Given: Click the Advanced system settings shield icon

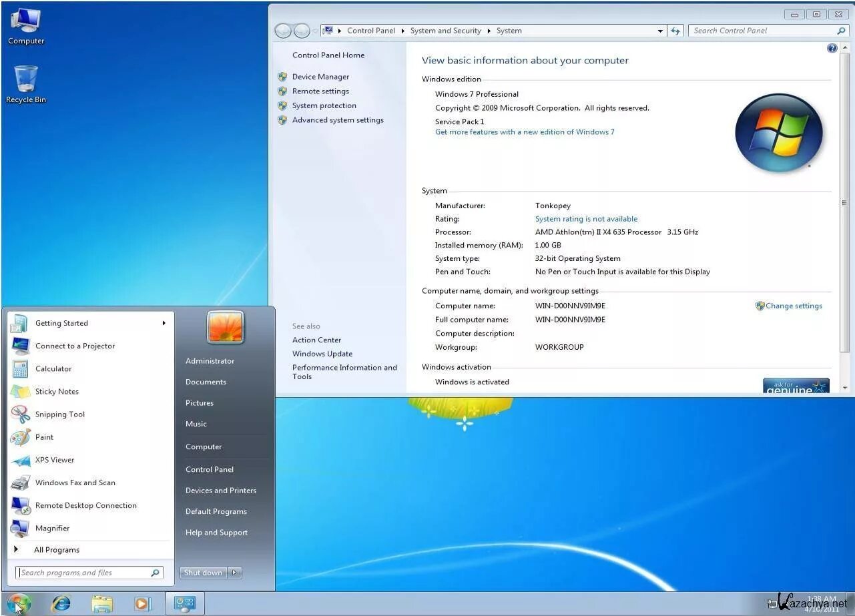Looking at the screenshot, I should coord(282,120).
